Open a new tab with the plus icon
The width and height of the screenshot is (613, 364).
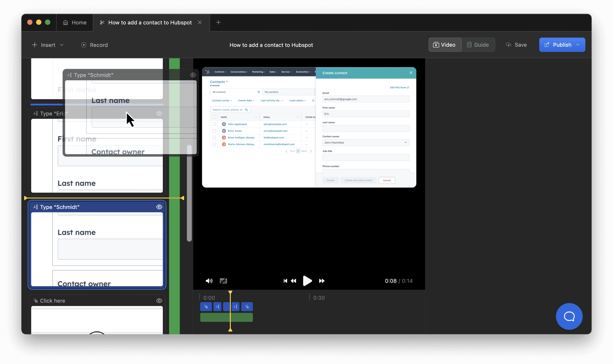[x=219, y=22]
